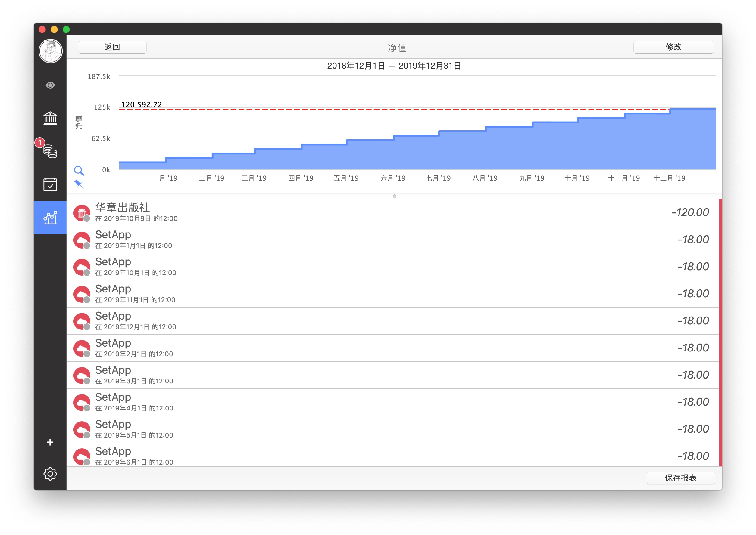Viewport: 756px width, 535px height.
Task: Click the user avatar profile picture
Action: pos(50,51)
